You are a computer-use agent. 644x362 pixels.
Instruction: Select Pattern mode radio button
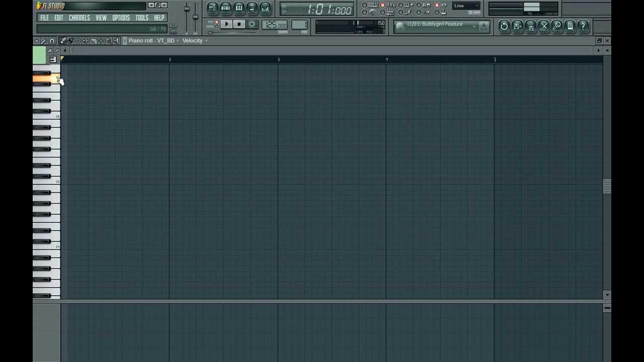[x=217, y=22]
